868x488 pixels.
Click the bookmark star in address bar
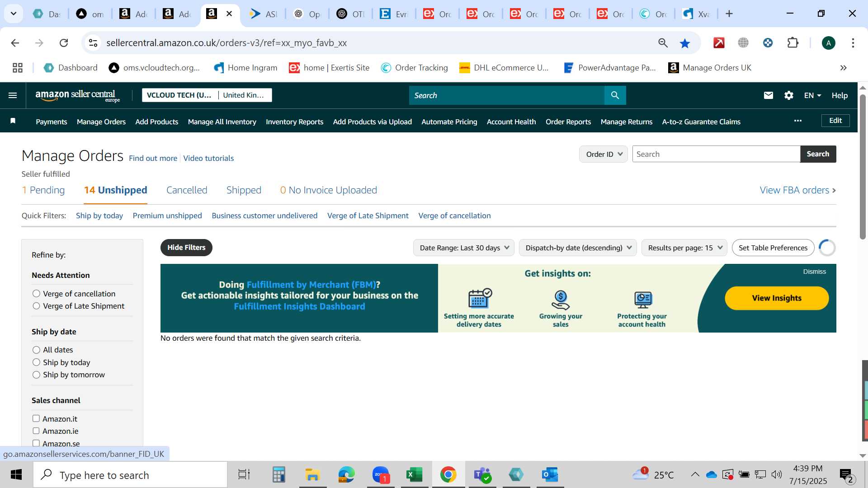point(685,43)
